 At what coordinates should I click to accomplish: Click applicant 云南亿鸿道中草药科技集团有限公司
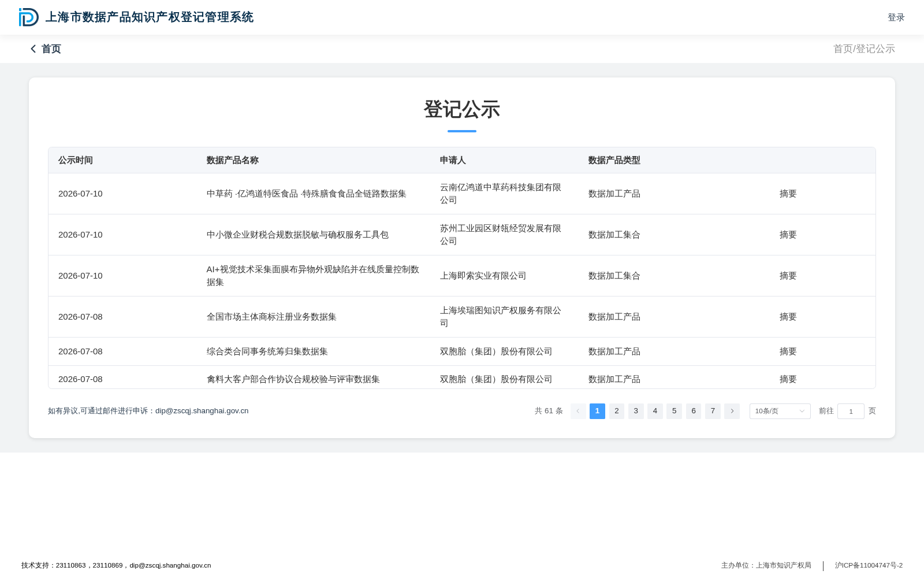click(501, 194)
